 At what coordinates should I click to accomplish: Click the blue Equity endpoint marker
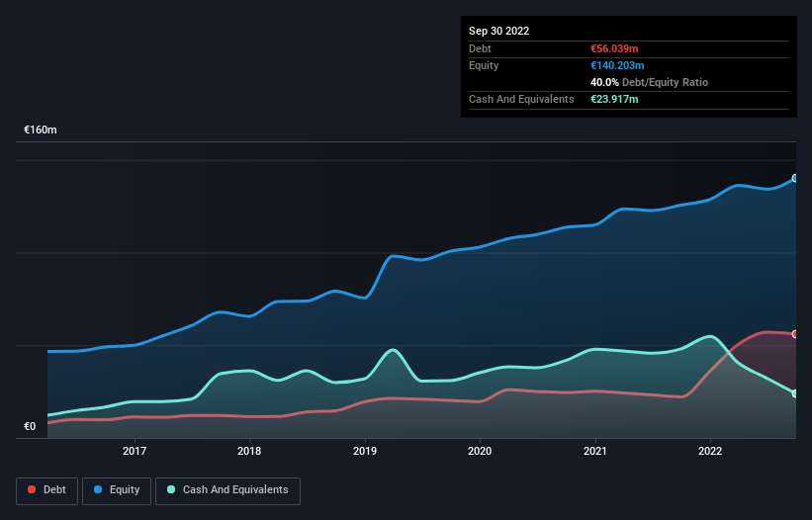click(795, 178)
